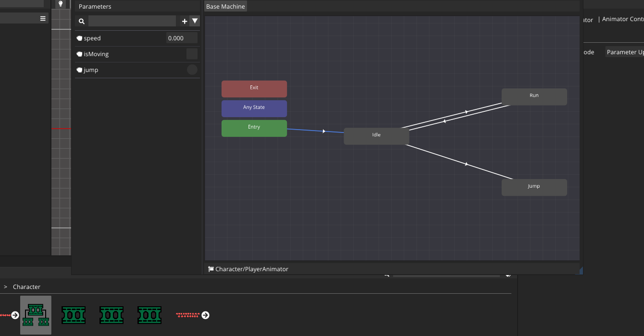Select the red Exit node

click(x=254, y=89)
